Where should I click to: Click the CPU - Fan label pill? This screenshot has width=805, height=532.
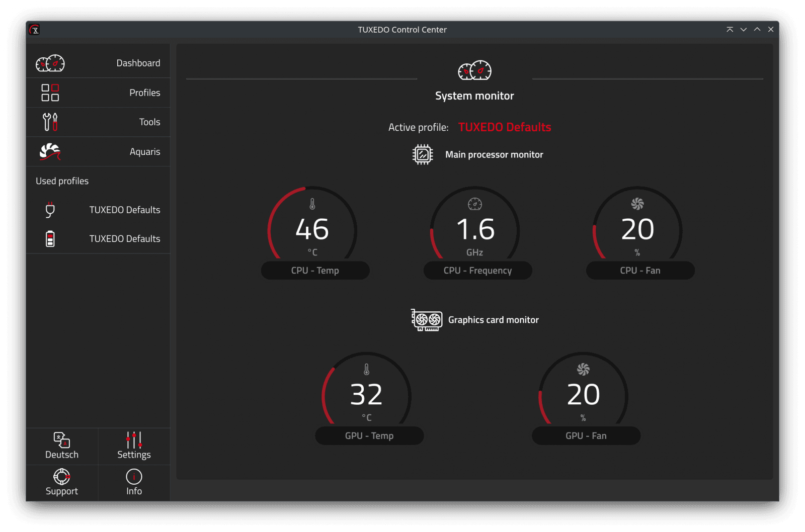coord(640,271)
